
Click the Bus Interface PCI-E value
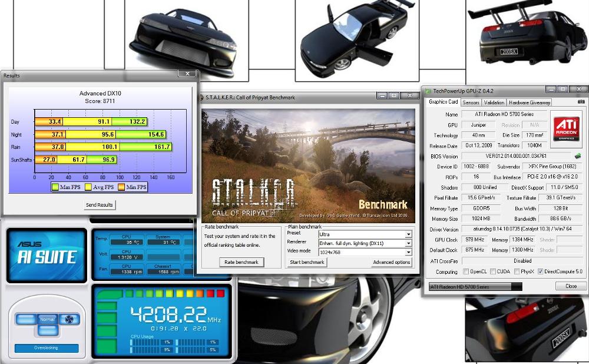click(552, 177)
